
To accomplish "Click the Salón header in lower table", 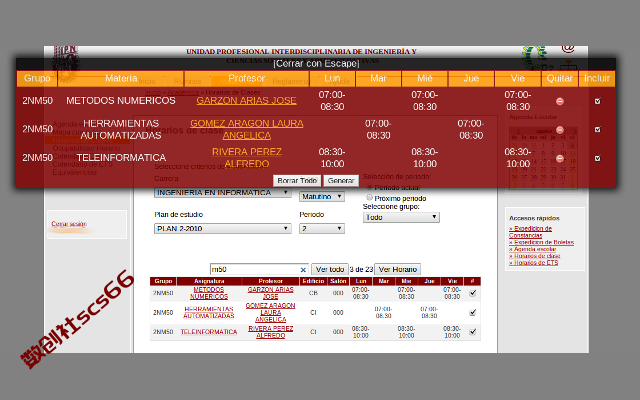I will tap(338, 281).
